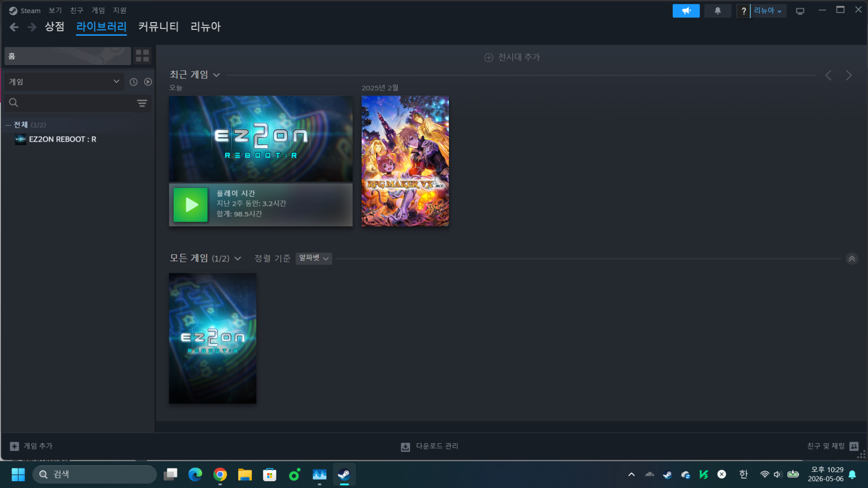Show hidden system tray icons
Image resolution: width=868 pixels, height=488 pixels.
(x=631, y=475)
